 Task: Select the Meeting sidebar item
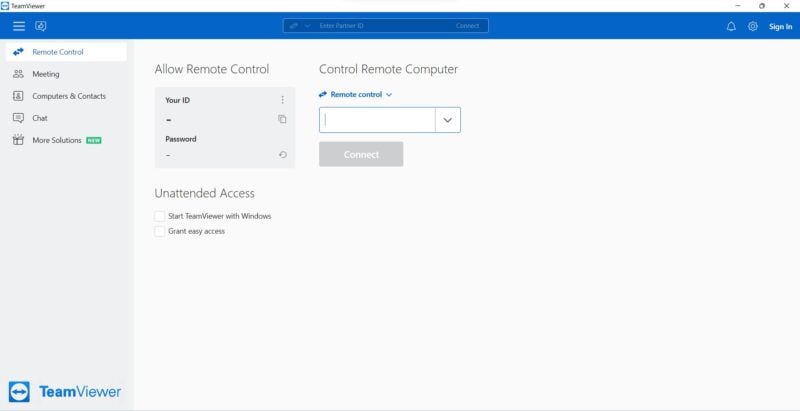(46, 74)
